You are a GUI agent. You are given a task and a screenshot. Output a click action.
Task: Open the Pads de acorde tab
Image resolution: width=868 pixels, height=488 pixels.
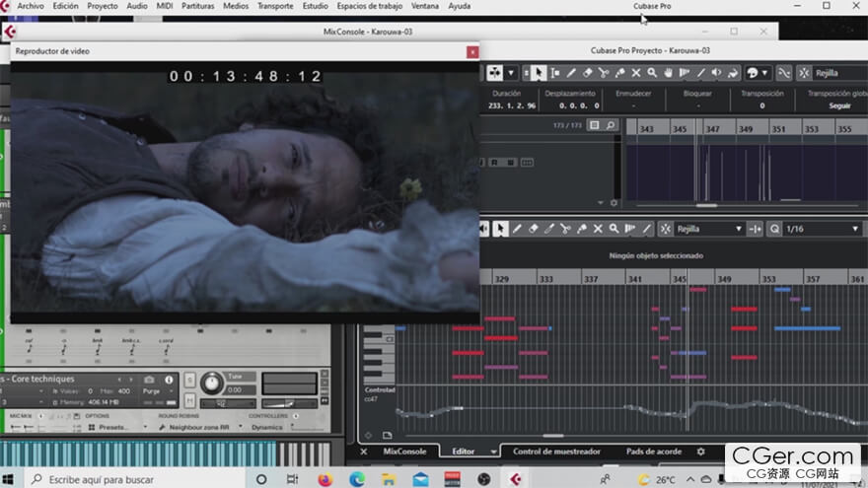(x=656, y=452)
